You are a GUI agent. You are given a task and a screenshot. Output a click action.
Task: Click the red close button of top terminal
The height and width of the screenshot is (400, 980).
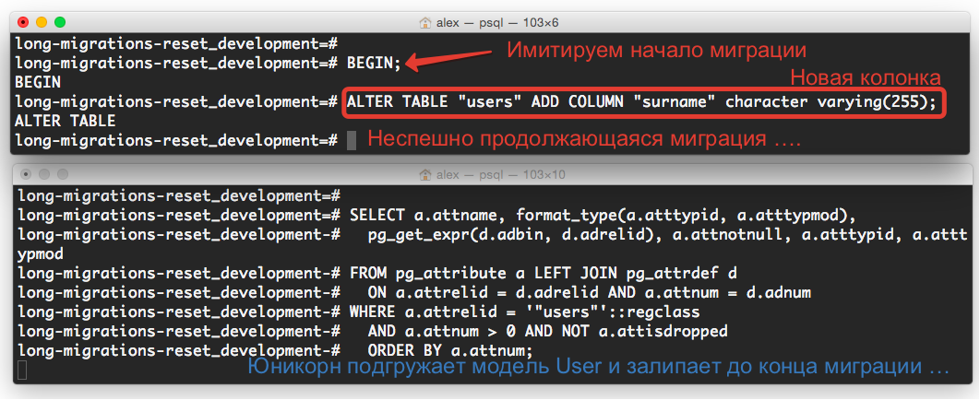click(24, 22)
